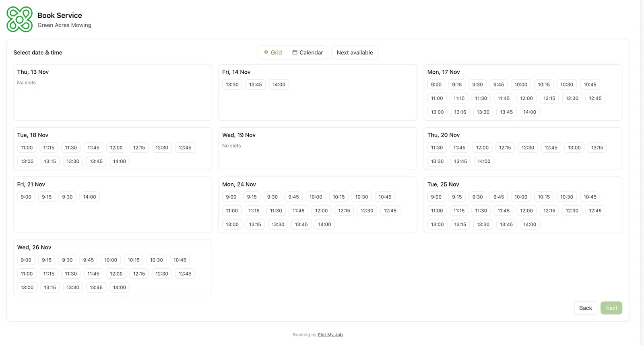Screen dimensions: 644x346
Task: Choose 10:45 on Tue, 25 Nov
Action: pyautogui.click(x=590, y=197)
